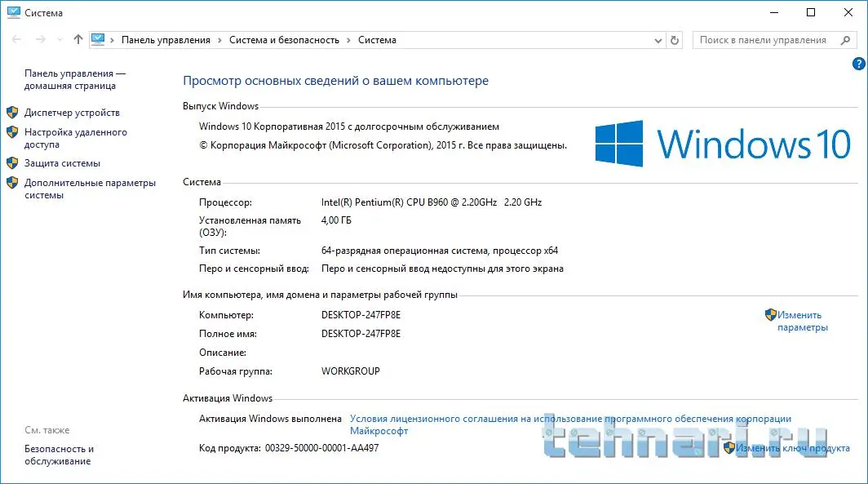Select Система breadcrumb in the address bar
The width and height of the screenshot is (868, 484).
coord(377,40)
